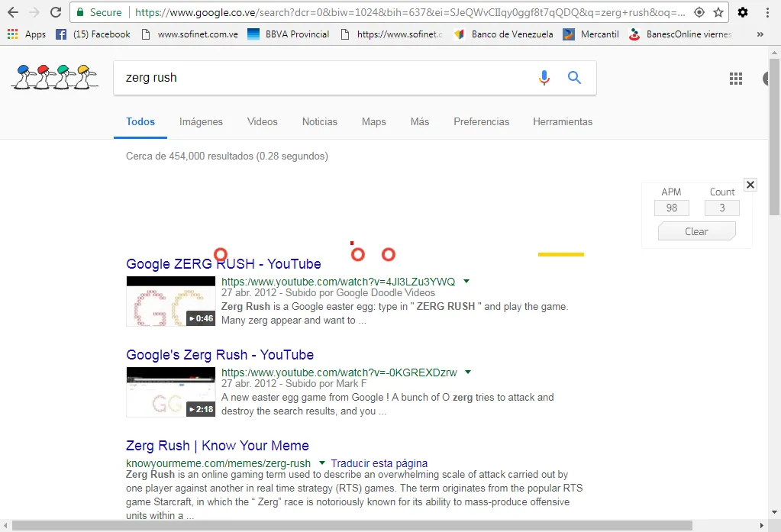Open the Google apps grid icon
Screen dimensions: 781x532
736,78
